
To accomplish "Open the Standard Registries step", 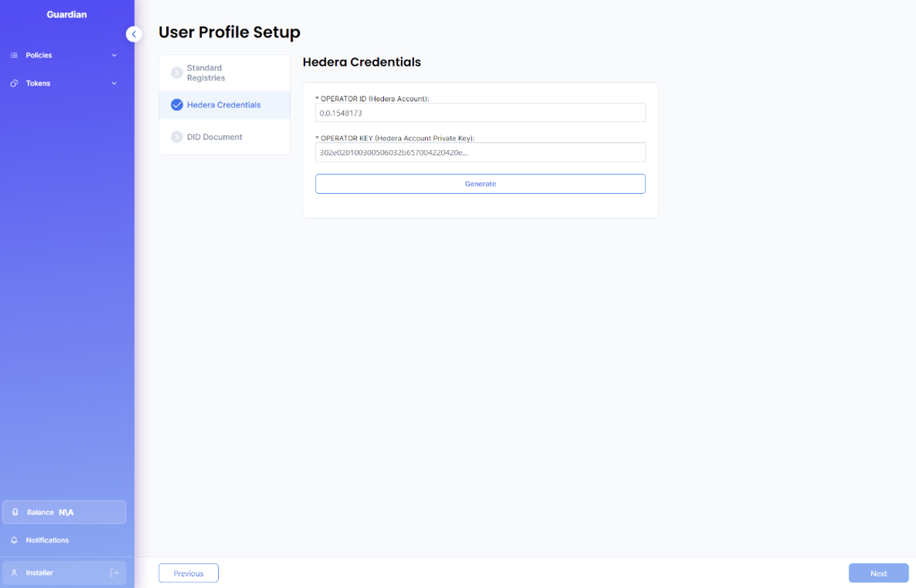I will pyautogui.click(x=206, y=72).
